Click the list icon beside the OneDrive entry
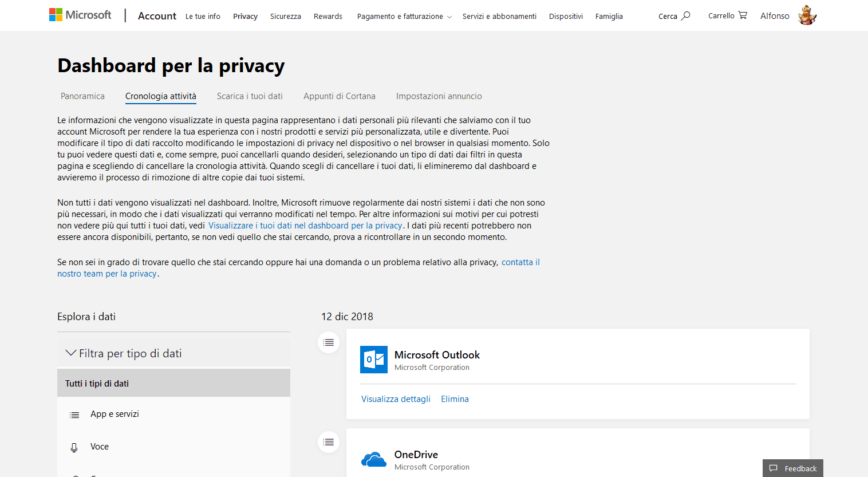Screen dimensions: 868x477 (329, 442)
